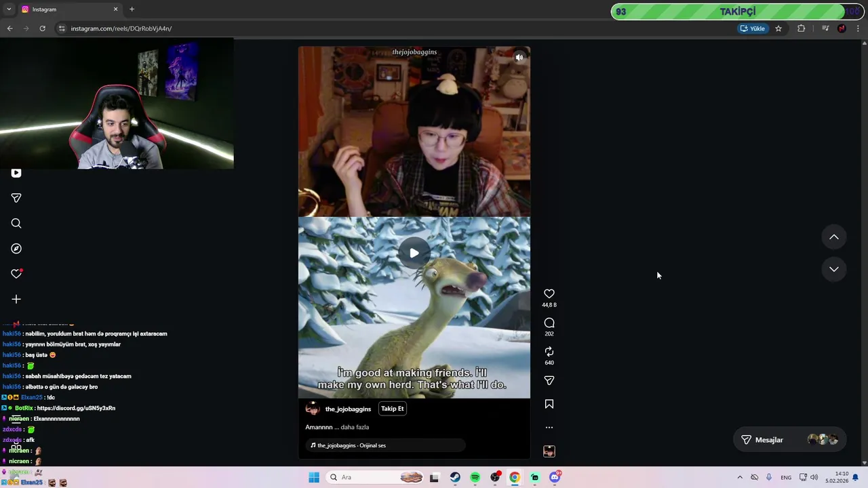Open the reel's comments icon
Viewport: 868px width, 488px height.
(x=549, y=323)
